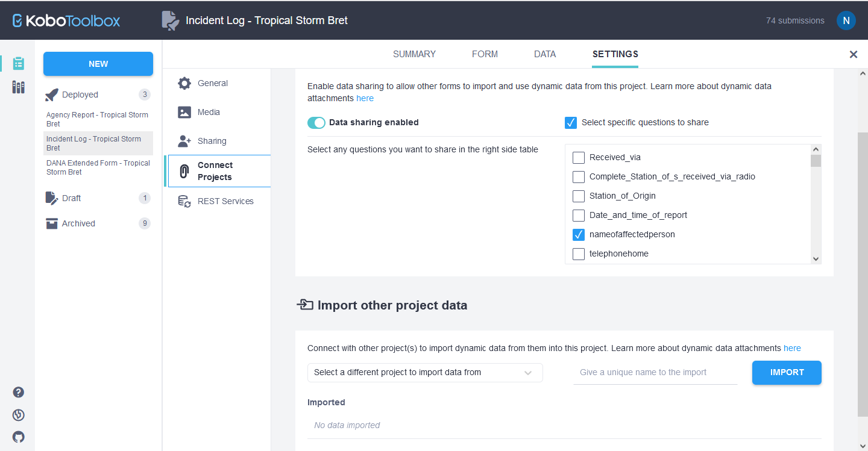Open the Projects list sidebar icon
This screenshot has width=868, height=451.
(18, 63)
